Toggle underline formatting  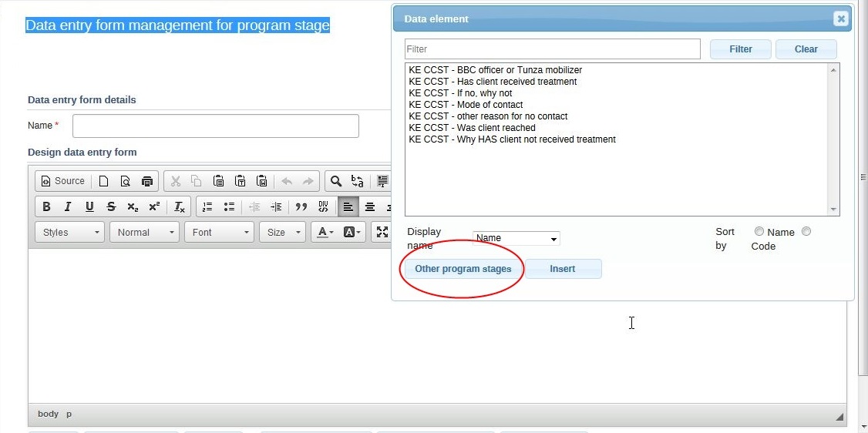[x=89, y=206]
